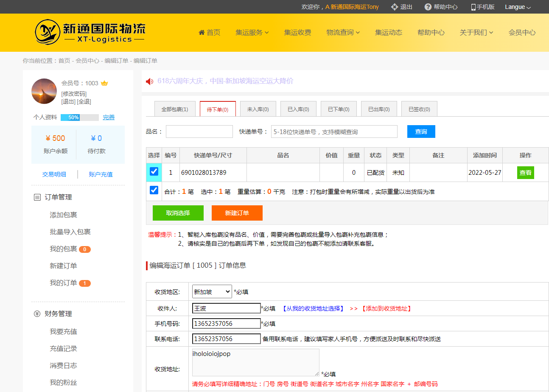Click the 快递单号 search input field

(x=334, y=132)
